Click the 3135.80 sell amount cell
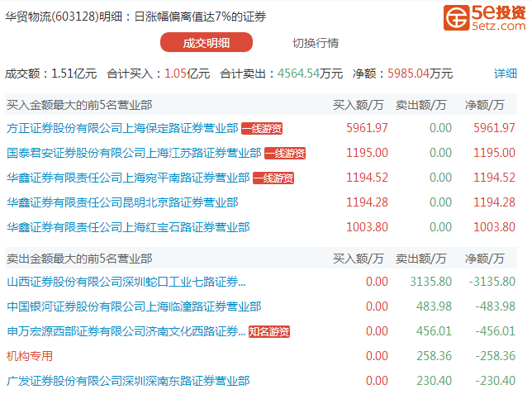The width and height of the screenshot is (532, 399). click(431, 282)
